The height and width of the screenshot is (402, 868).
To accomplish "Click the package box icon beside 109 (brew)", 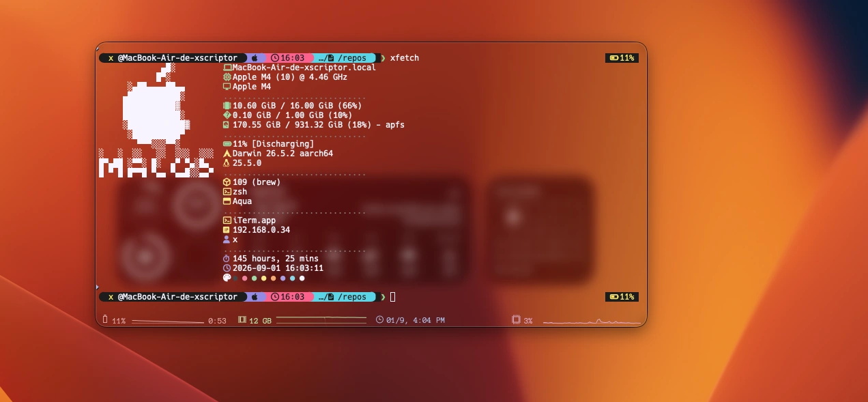I will click(x=227, y=182).
